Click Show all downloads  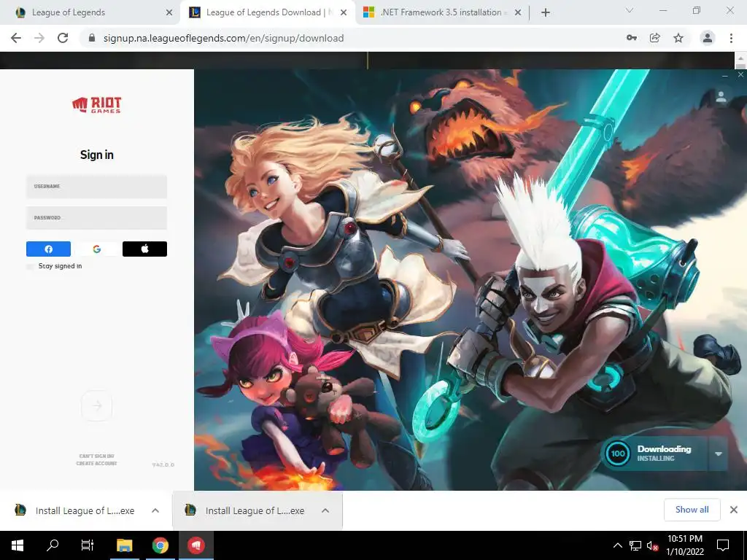coord(692,510)
